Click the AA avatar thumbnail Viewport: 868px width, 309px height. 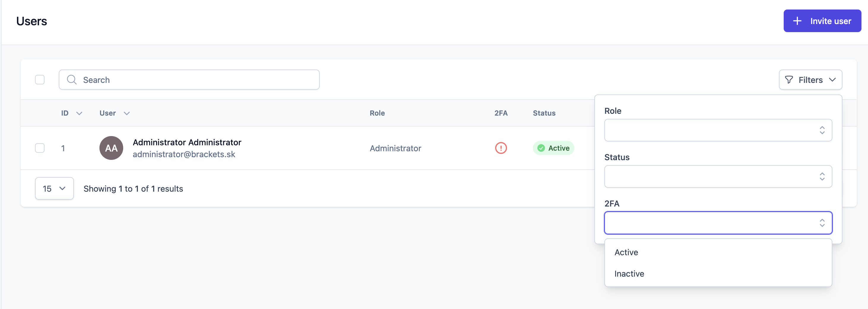pyautogui.click(x=111, y=148)
